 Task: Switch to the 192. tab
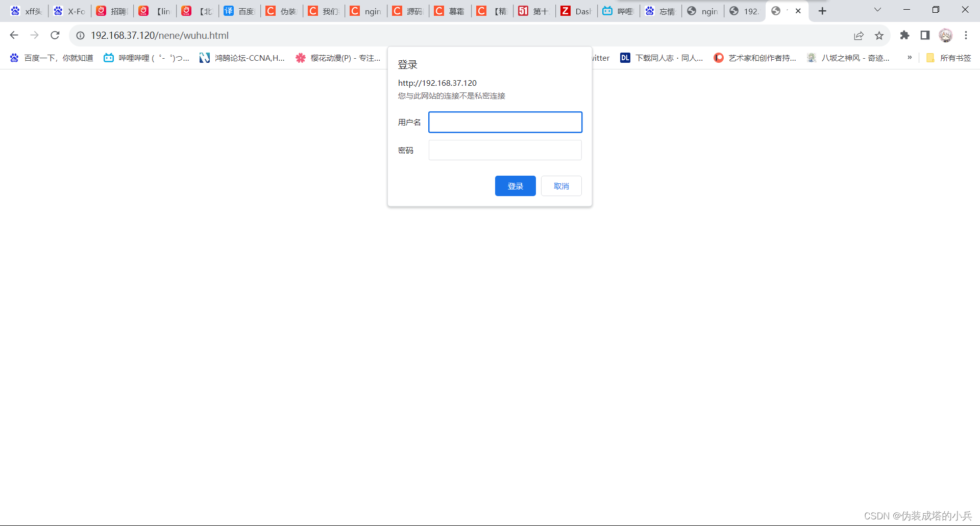point(745,11)
